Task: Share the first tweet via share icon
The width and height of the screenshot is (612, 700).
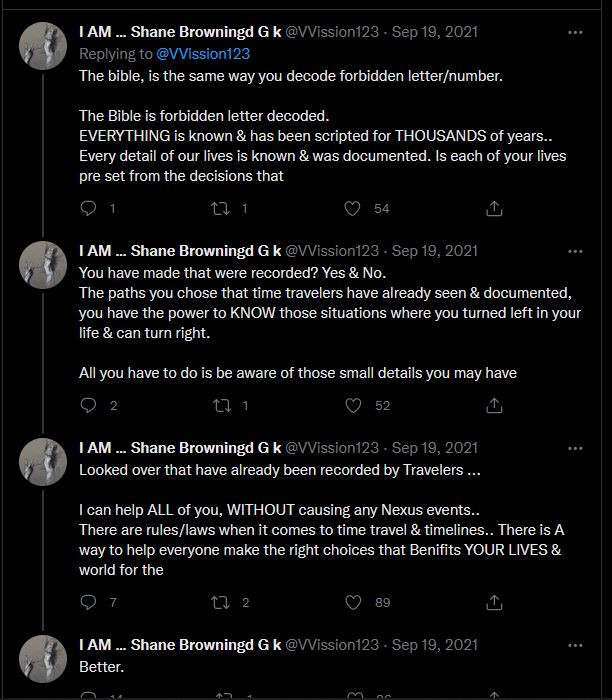Action: pyautogui.click(x=494, y=208)
